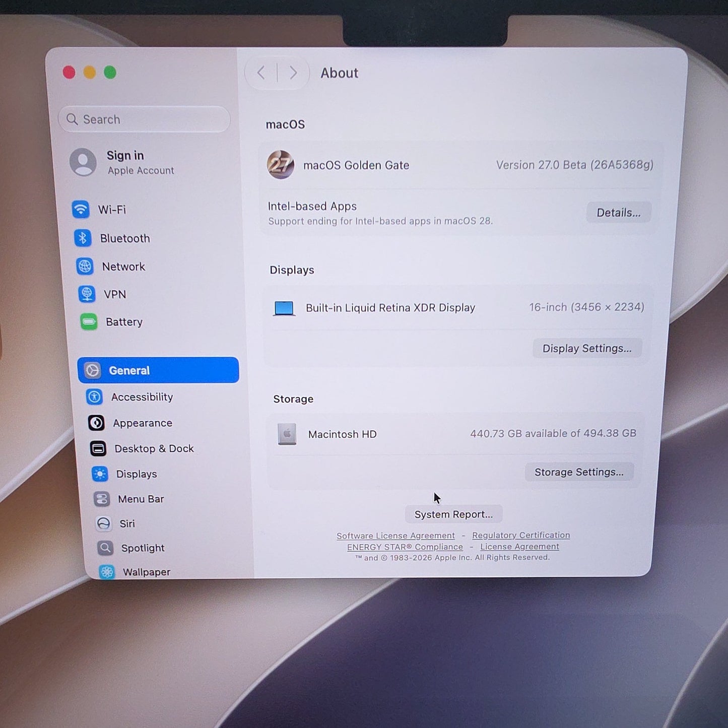Click the Macintosh HD label
Viewport: 728px width, 728px height.
click(x=343, y=434)
